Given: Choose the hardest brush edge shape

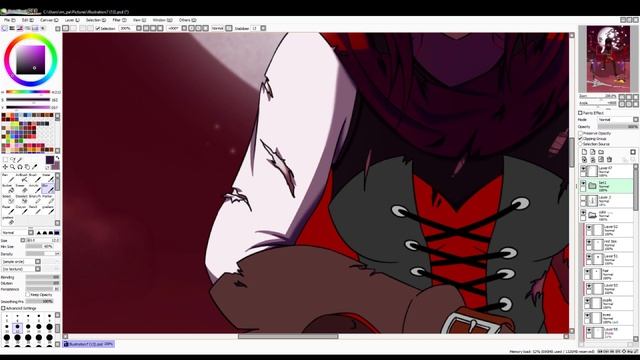Looking at the screenshot, I should 57,233.
